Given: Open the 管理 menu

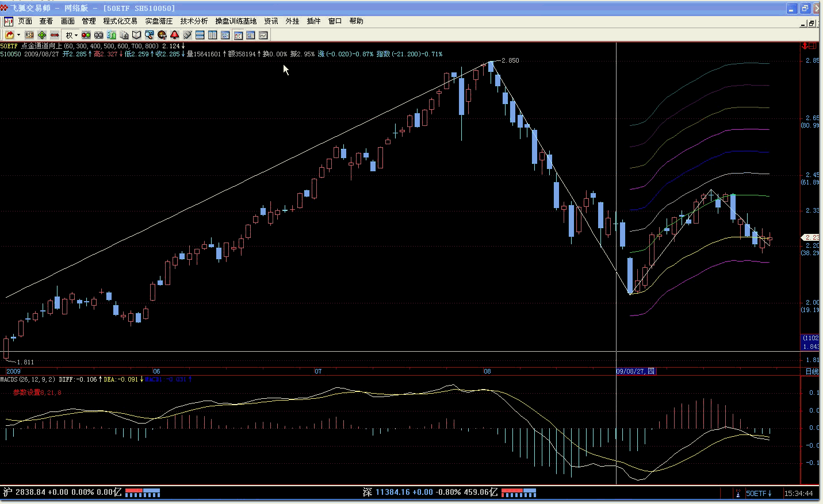Looking at the screenshot, I should [x=89, y=21].
